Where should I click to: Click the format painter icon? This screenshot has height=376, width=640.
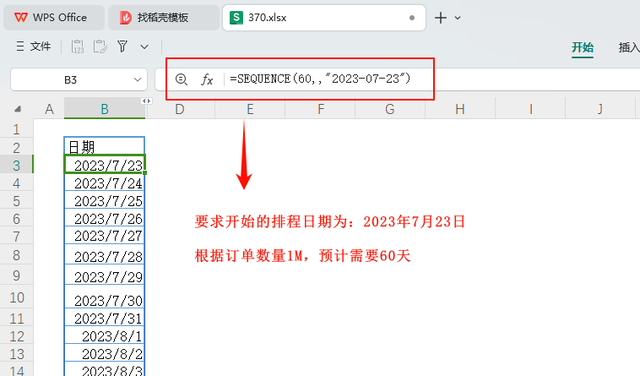click(x=122, y=46)
